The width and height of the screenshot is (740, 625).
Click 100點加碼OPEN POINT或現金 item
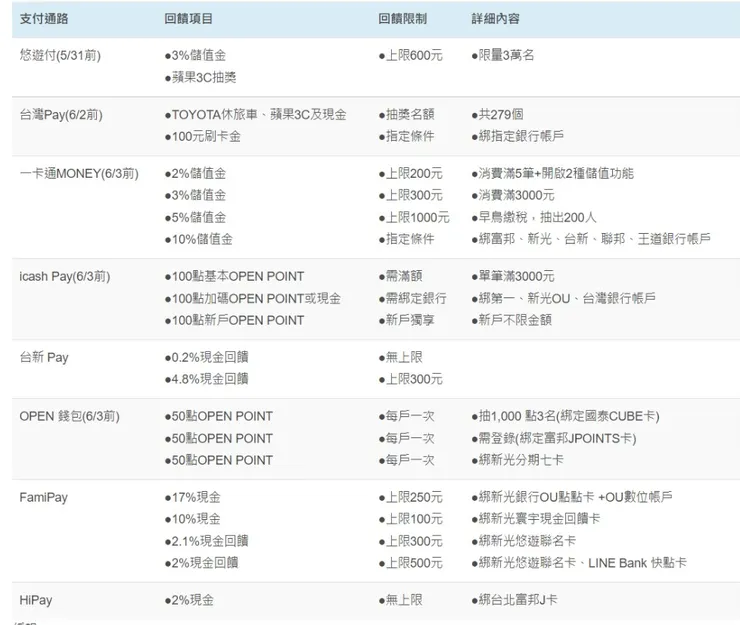pyautogui.click(x=252, y=299)
